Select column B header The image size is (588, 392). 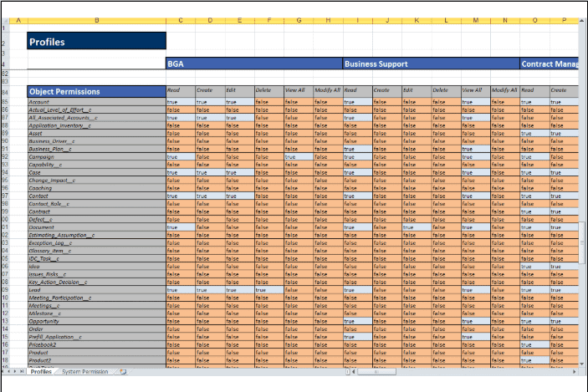[x=97, y=21]
